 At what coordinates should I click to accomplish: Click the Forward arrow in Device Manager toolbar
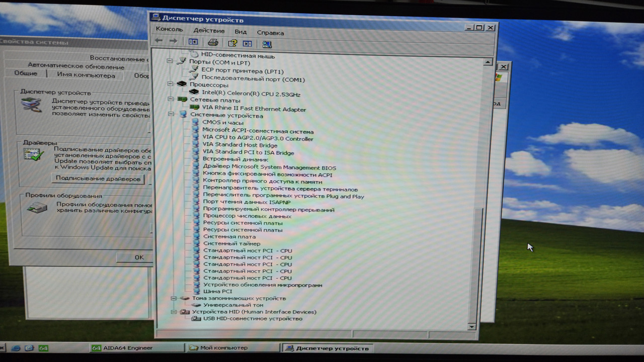[173, 41]
